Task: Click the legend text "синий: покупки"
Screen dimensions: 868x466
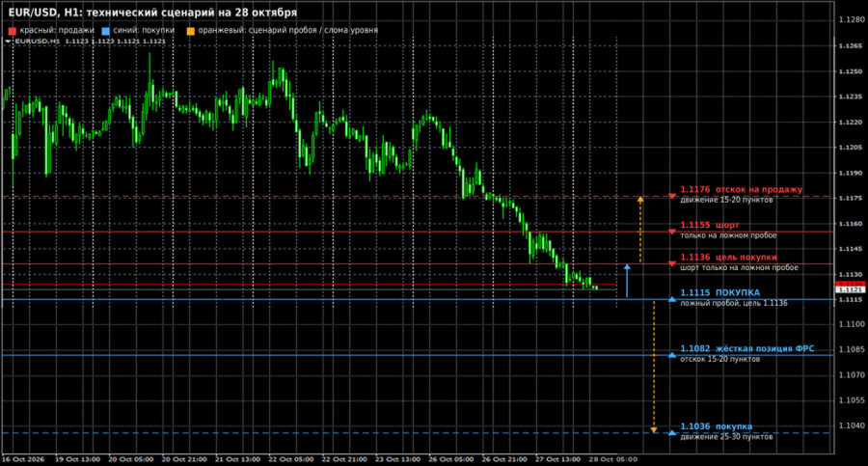Action: pos(144,31)
